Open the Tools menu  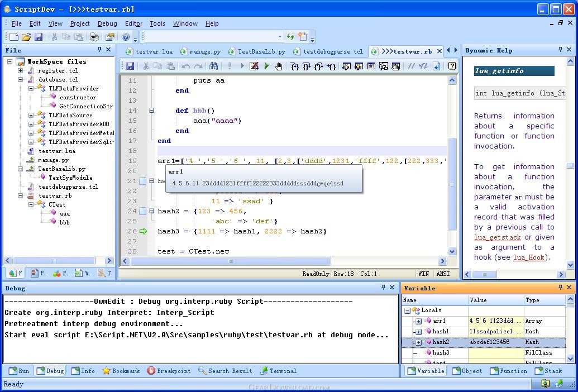pos(157,23)
